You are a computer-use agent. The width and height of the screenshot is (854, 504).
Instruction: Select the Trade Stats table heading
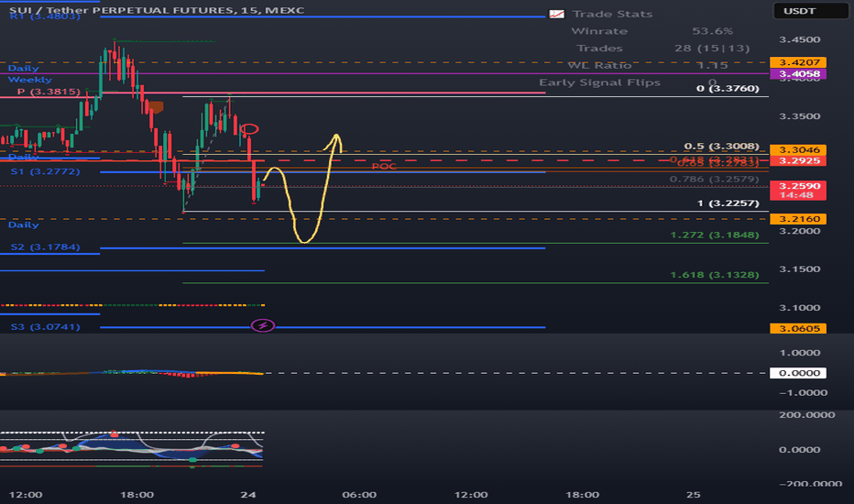pyautogui.click(x=612, y=14)
